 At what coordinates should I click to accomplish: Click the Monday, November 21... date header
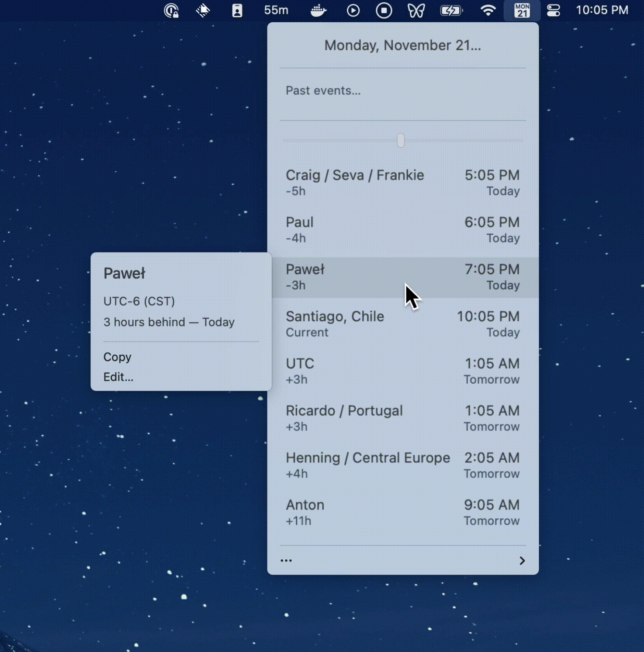tap(403, 45)
